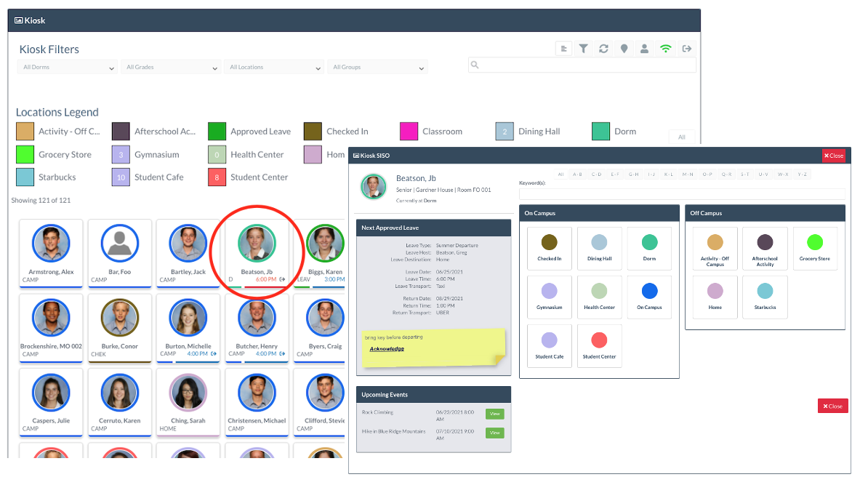This screenshot has width=868, height=485.
Task: Click the magnifier icon in Kiosk search box
Action: pos(475,65)
